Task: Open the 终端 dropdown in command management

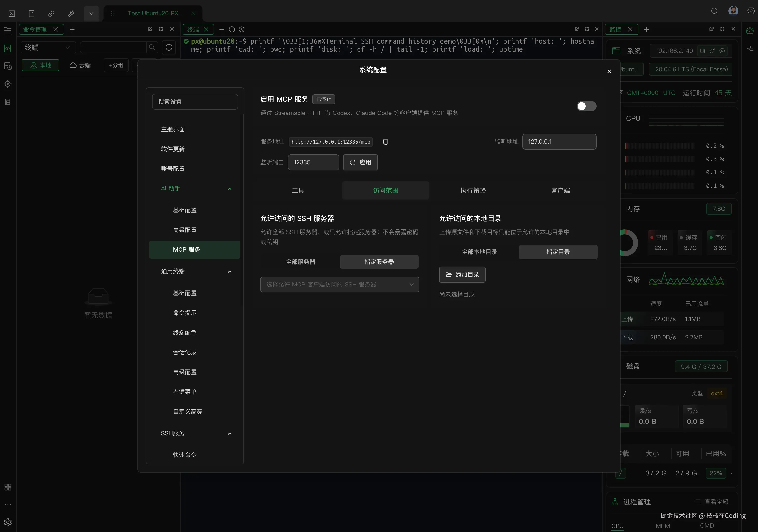Action: coord(48,48)
